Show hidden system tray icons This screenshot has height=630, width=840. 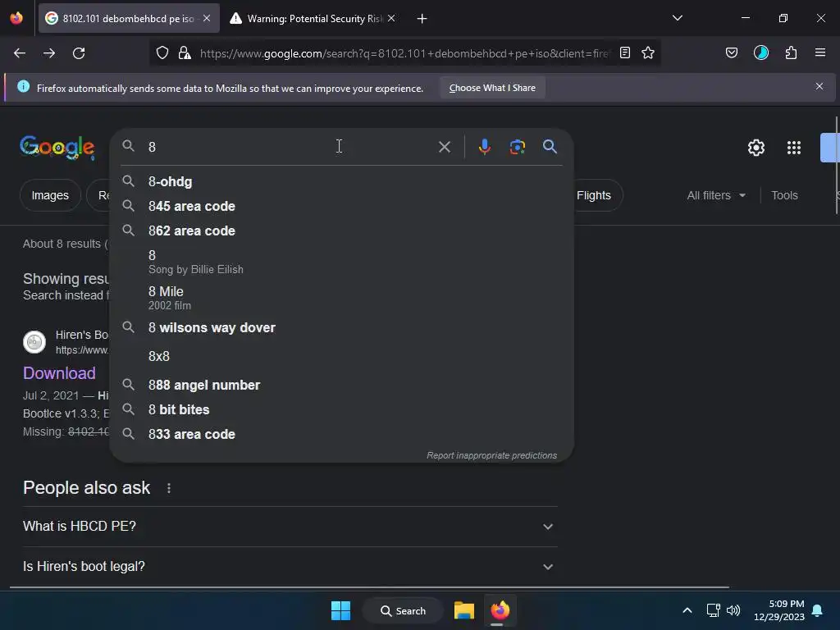[x=687, y=610]
